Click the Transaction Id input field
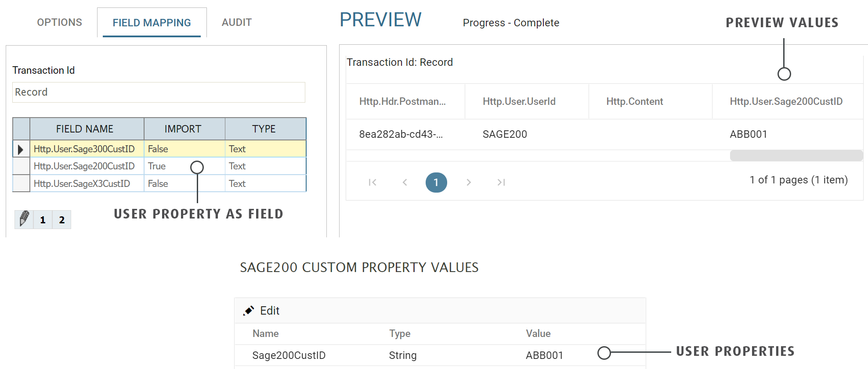 pos(158,92)
